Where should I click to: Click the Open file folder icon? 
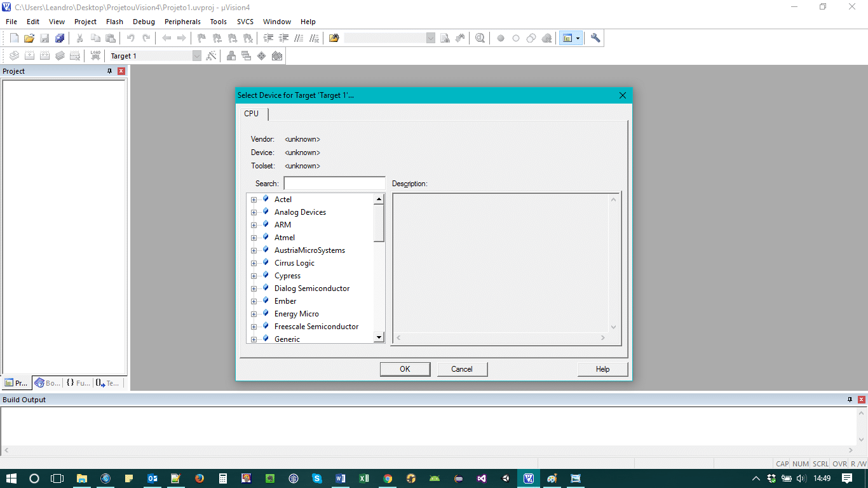point(29,38)
